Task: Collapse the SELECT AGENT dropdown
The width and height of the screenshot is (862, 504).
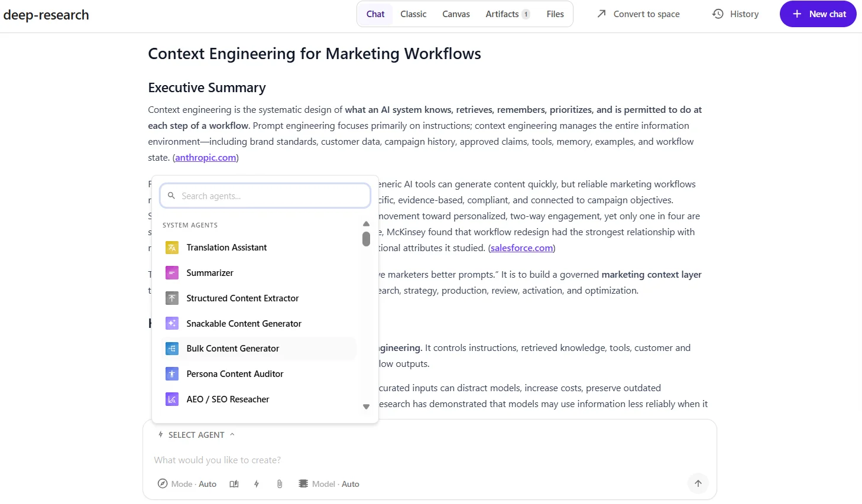Action: (196, 435)
